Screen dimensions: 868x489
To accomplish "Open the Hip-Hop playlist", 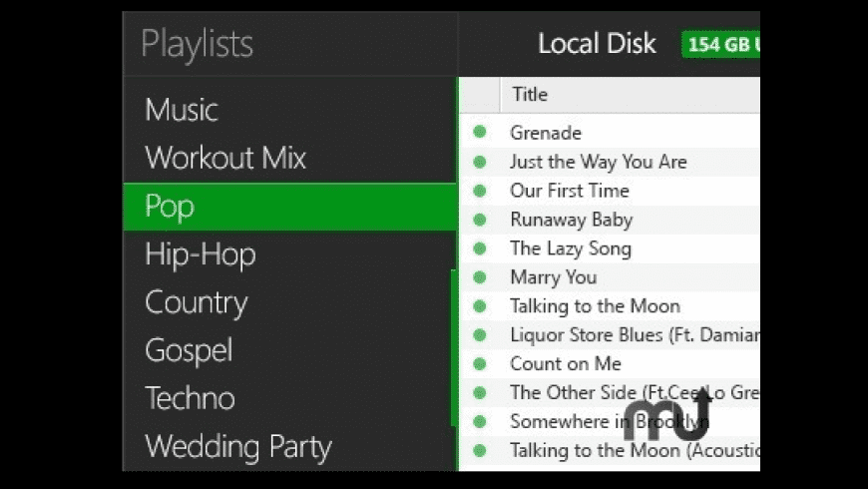I will 201,254.
